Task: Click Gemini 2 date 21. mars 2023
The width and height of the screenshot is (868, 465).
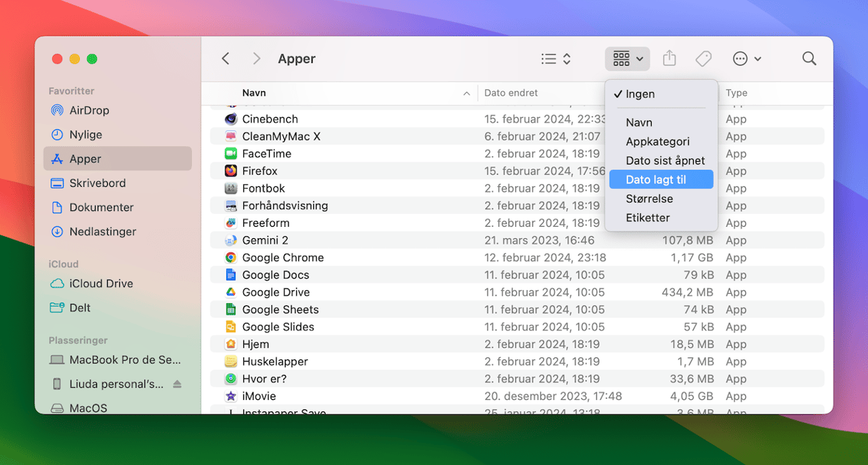Action: point(539,240)
